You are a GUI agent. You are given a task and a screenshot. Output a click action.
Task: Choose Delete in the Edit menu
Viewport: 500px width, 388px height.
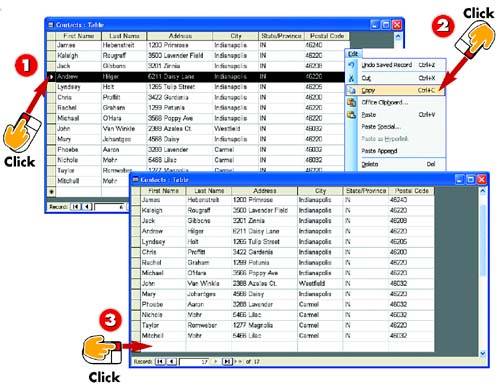tap(396, 164)
